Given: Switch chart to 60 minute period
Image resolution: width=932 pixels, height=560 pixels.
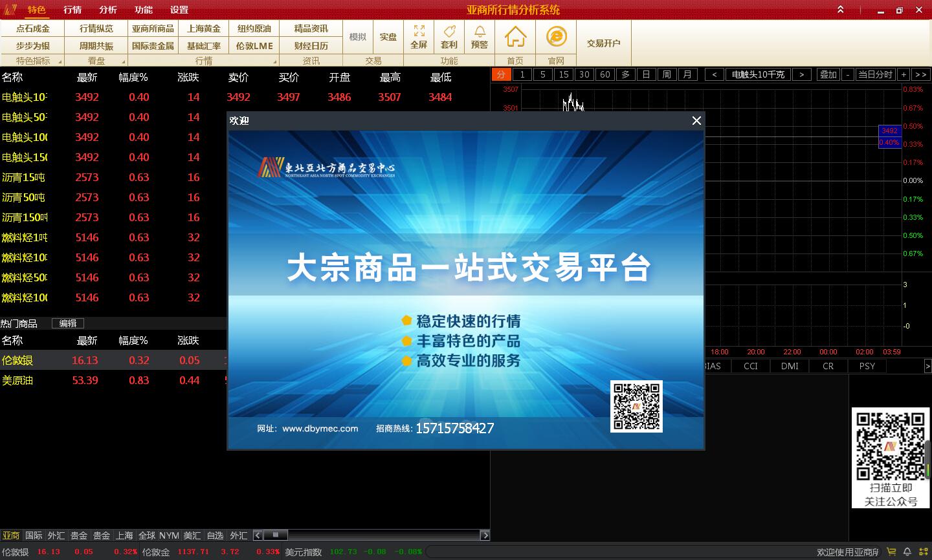Looking at the screenshot, I should pyautogui.click(x=605, y=74).
